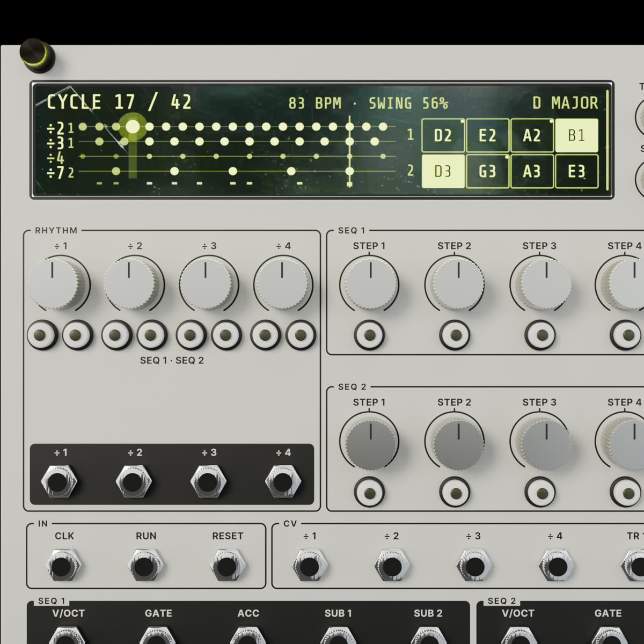Toggle the button below SEQ 1 STEP 2
Viewport: 644px width, 644px height.
tap(455, 335)
